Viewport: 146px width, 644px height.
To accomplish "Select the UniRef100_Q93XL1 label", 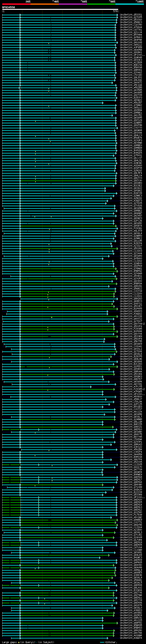I will pos(131,349).
